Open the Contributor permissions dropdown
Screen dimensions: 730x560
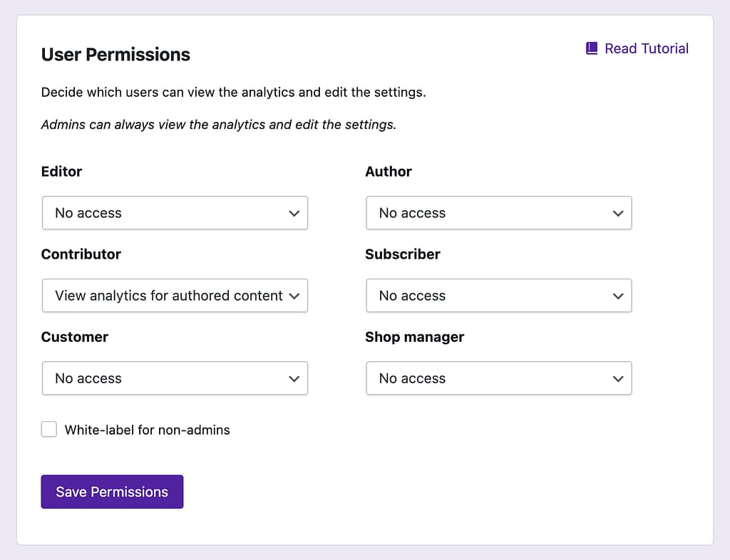175,295
